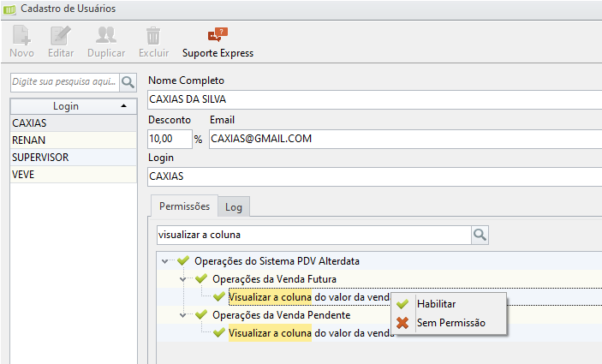Collapse the Operações da Venda Futura node
Screen dimensions: 602x364
coord(182,279)
